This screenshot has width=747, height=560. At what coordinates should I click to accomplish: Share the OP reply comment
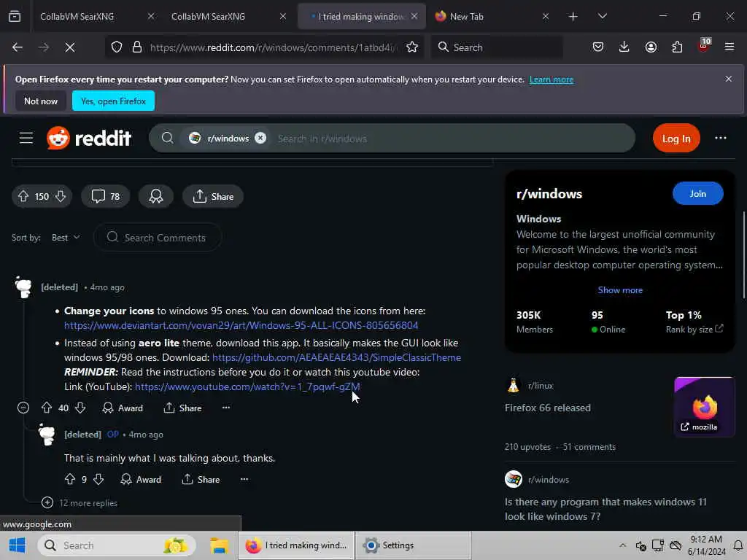201,480
